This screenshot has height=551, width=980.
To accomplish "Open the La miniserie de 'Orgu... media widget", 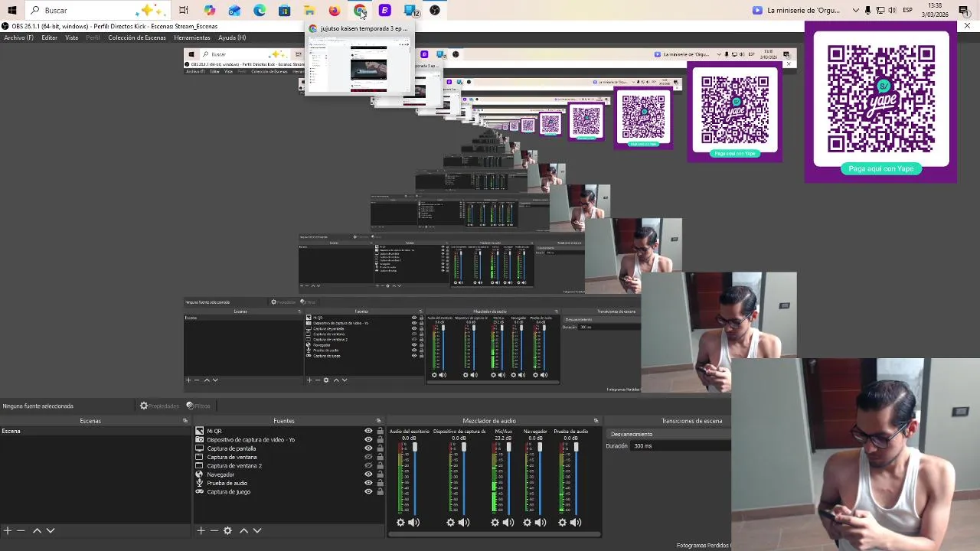I will [x=796, y=11].
